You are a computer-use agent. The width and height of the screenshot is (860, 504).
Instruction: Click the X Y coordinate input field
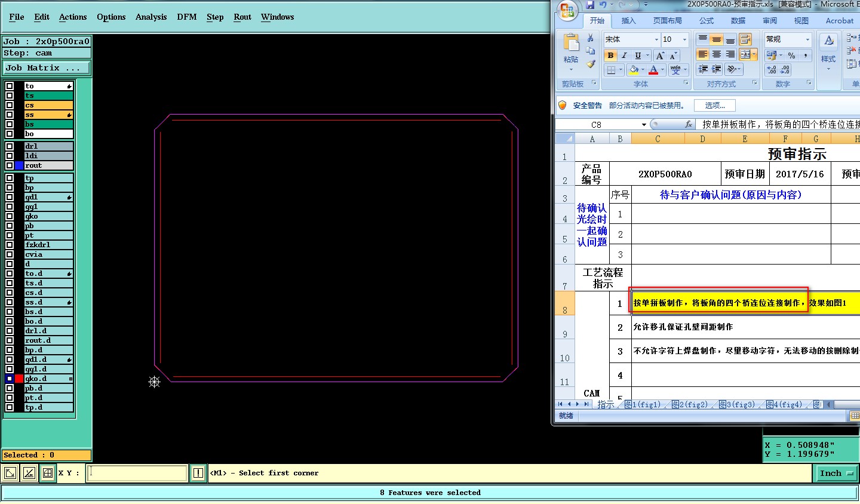click(137, 474)
